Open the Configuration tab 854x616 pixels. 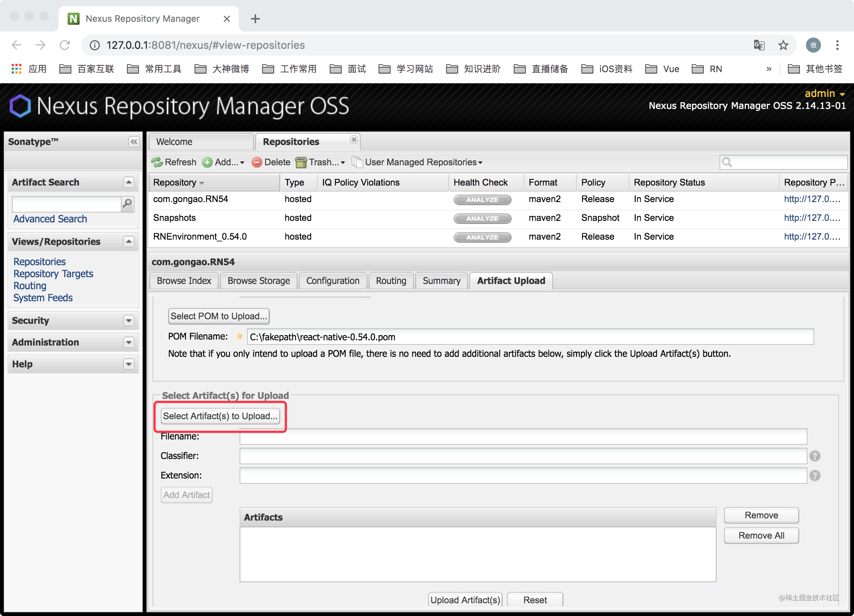tap(332, 281)
